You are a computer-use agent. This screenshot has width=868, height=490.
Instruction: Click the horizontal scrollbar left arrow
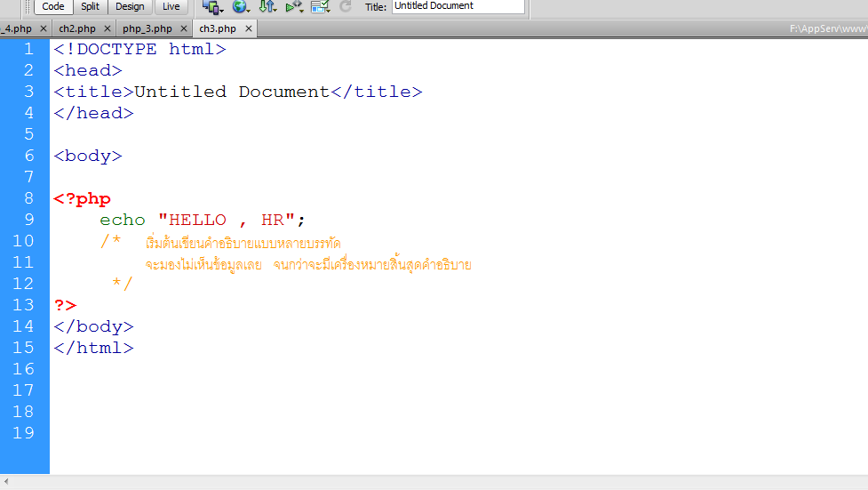point(7,482)
